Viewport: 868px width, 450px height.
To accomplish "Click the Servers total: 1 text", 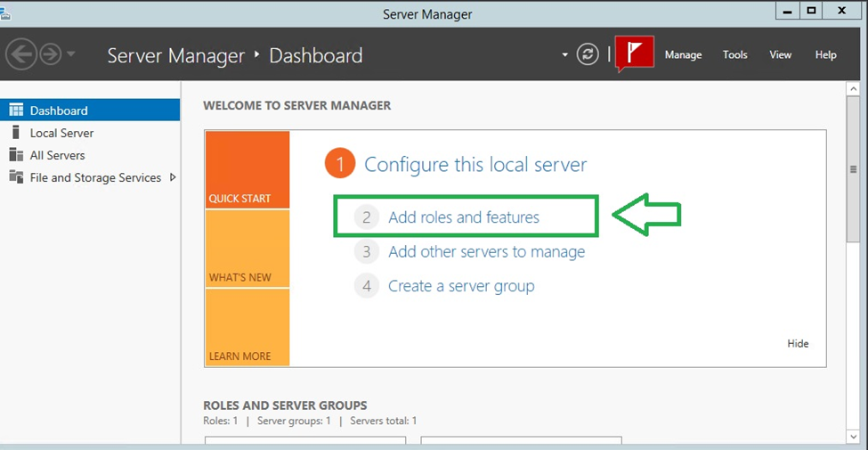I will 384,421.
